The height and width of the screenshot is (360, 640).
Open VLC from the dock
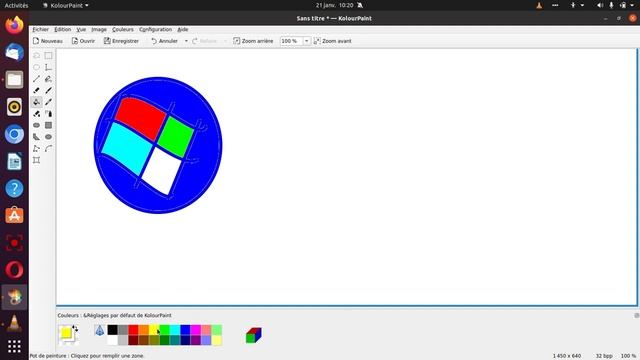[14, 323]
